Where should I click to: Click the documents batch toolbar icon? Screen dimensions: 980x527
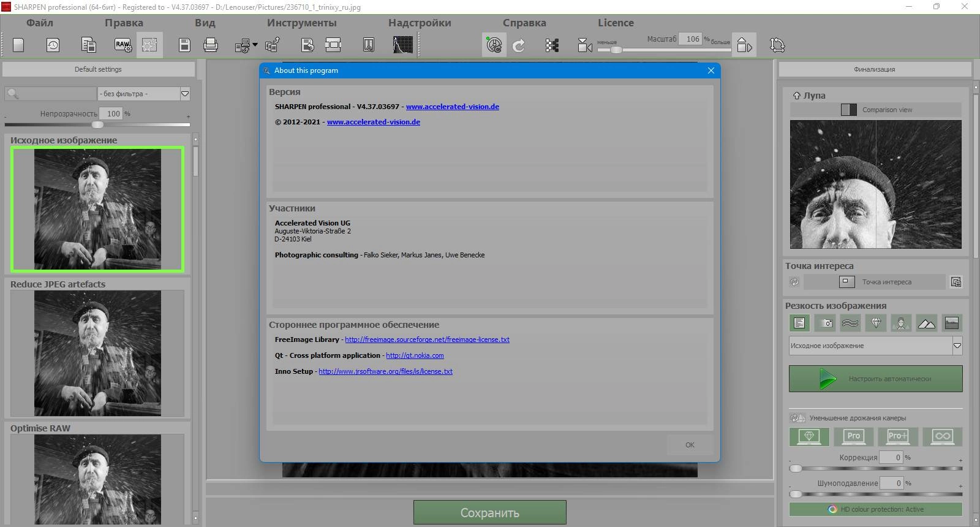[88, 45]
